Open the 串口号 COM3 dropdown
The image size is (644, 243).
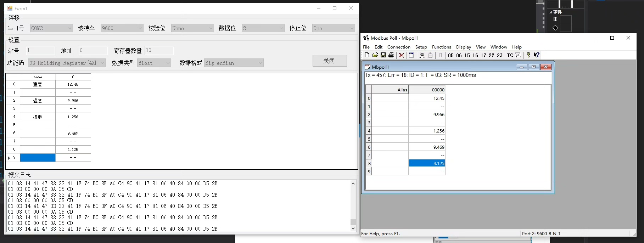point(51,28)
